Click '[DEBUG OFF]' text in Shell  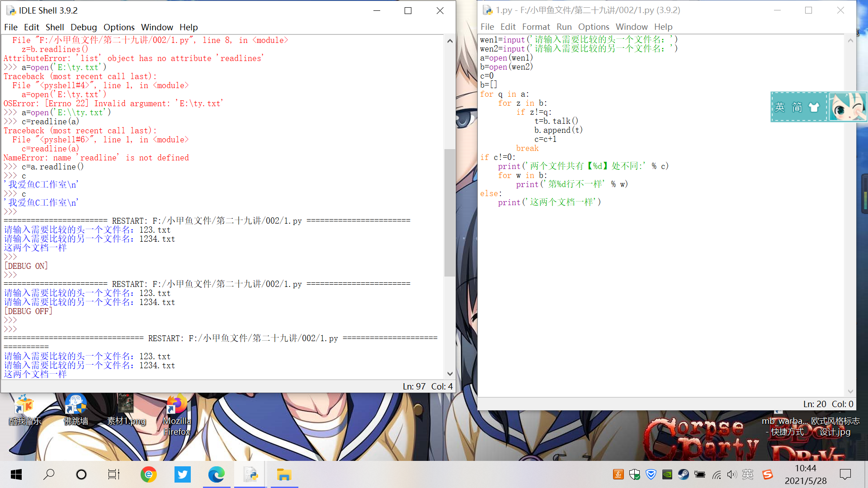(28, 311)
